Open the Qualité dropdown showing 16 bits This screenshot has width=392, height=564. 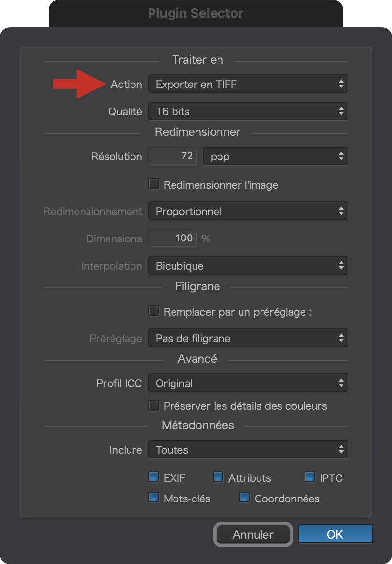[x=248, y=111]
